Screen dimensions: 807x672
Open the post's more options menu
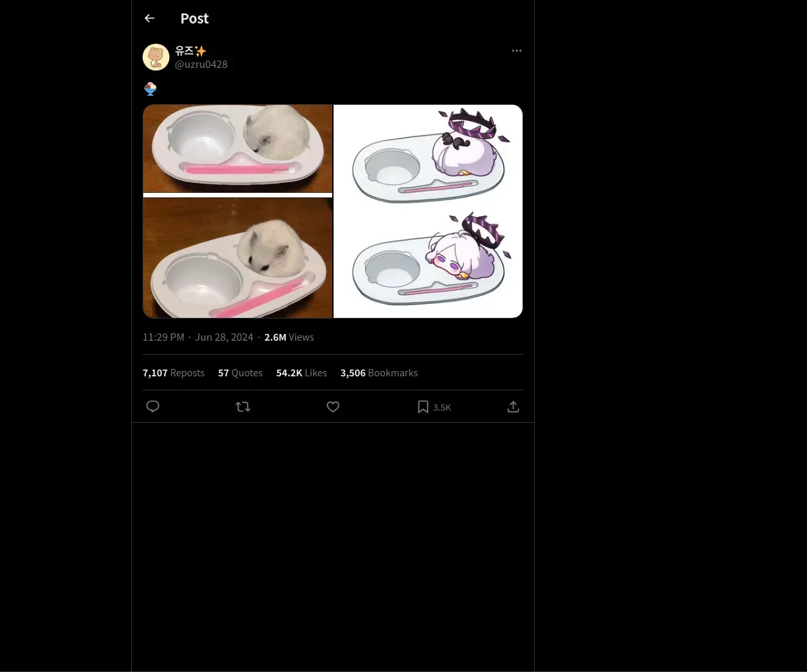click(516, 51)
